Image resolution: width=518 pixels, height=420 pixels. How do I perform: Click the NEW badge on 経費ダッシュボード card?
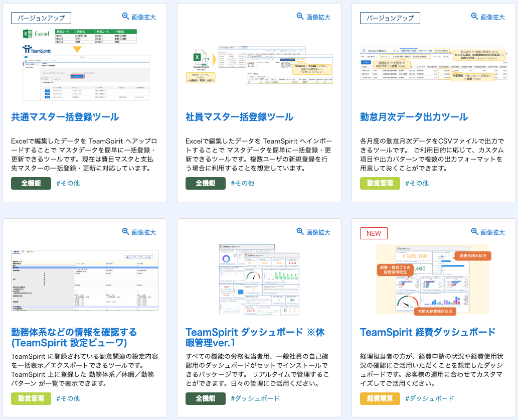374,233
